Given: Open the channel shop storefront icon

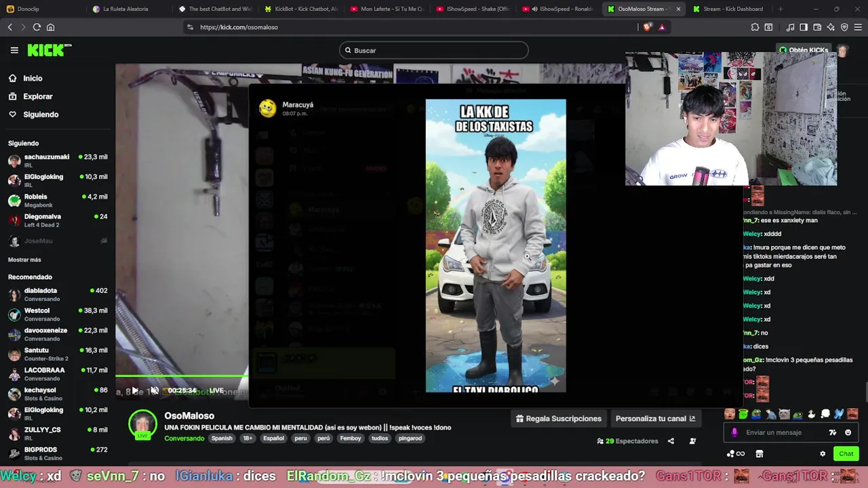Looking at the screenshot, I should pos(759,454).
